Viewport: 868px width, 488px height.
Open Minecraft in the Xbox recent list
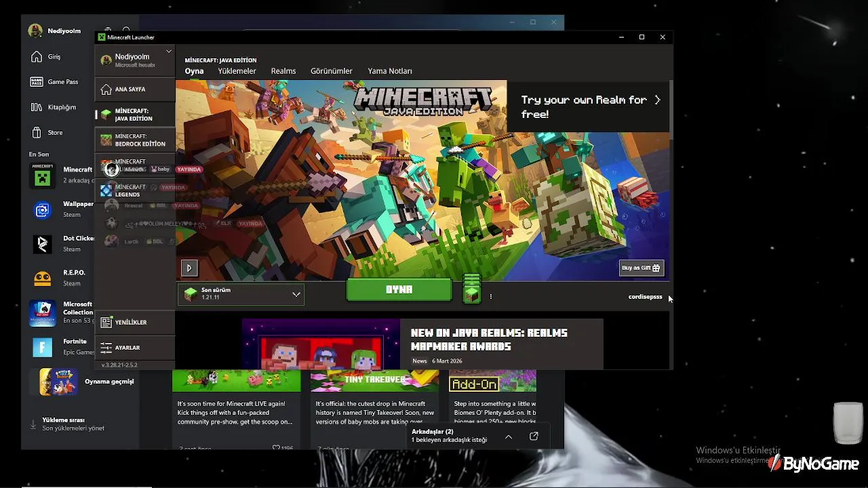(x=61, y=176)
